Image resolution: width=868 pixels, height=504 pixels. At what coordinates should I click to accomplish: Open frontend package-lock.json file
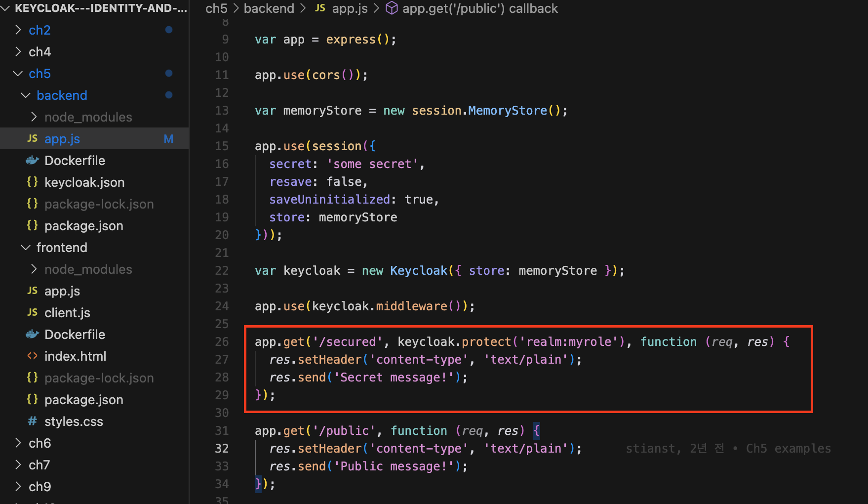[99, 378]
